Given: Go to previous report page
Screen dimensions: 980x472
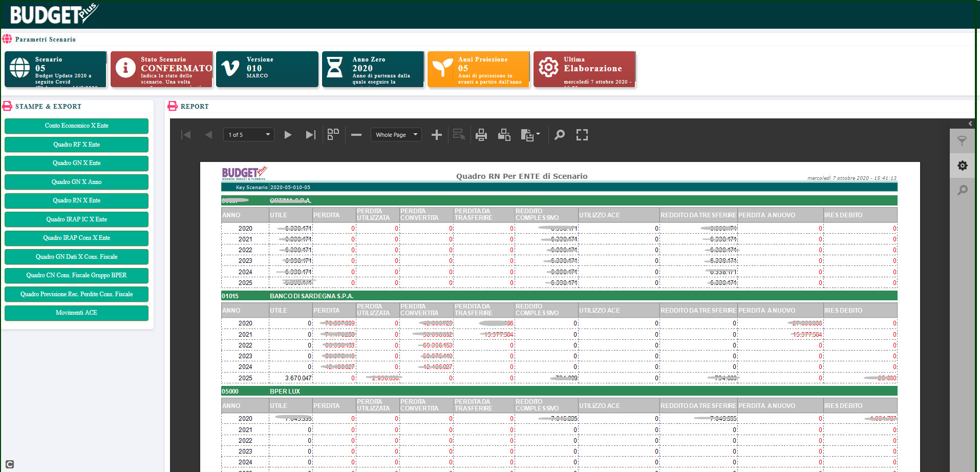Looking at the screenshot, I should 208,135.
